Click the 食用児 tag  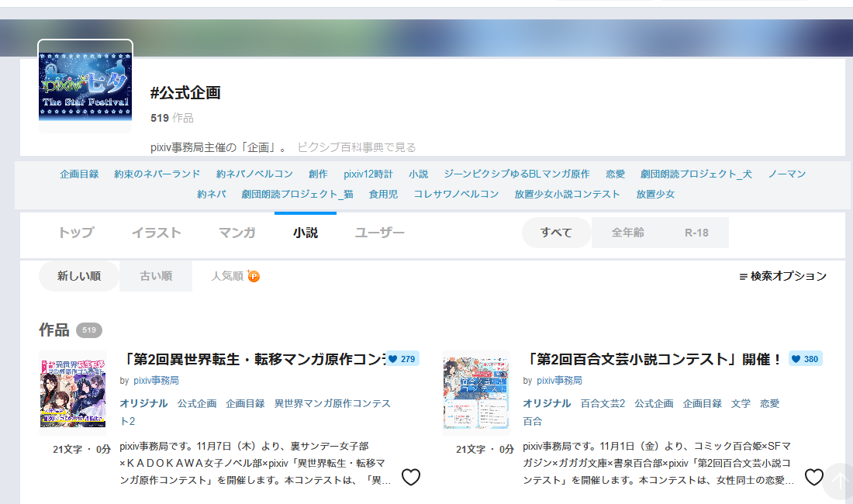tap(383, 194)
